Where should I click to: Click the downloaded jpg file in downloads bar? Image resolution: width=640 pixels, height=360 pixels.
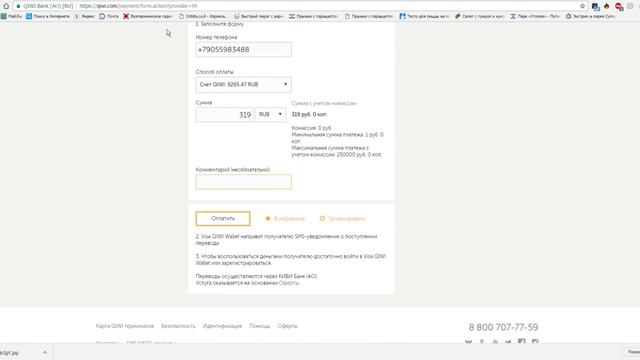click(x=9, y=353)
